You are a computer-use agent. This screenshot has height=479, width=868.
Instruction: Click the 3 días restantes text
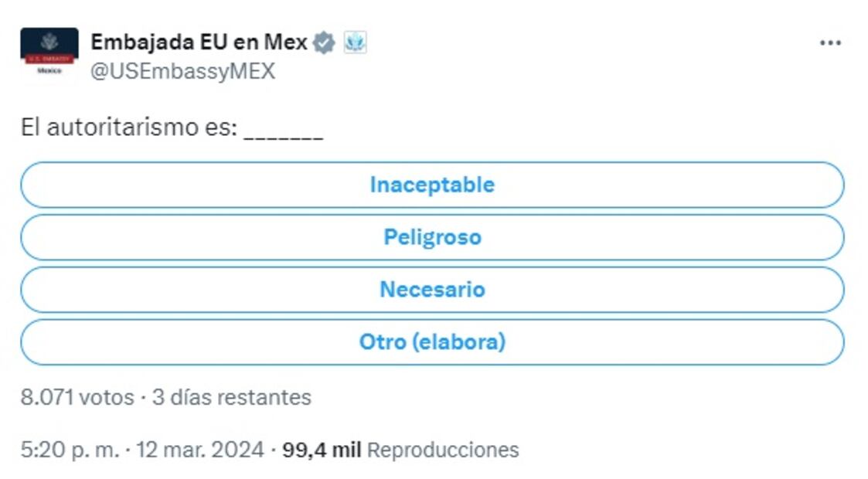[231, 397]
